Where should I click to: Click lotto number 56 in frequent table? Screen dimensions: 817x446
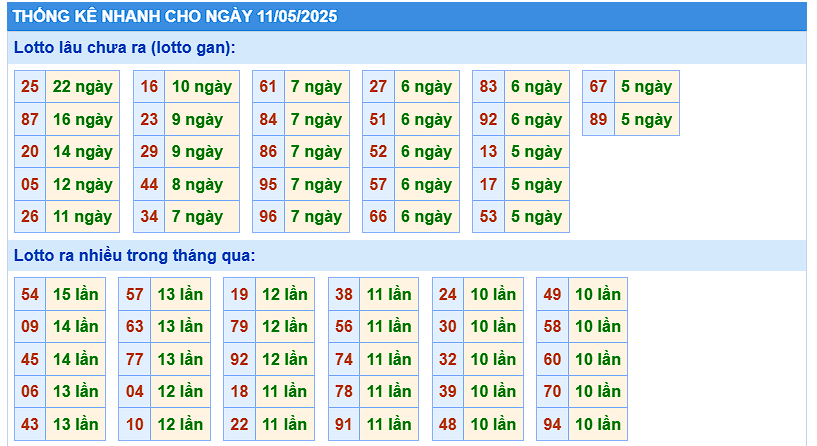pos(344,327)
